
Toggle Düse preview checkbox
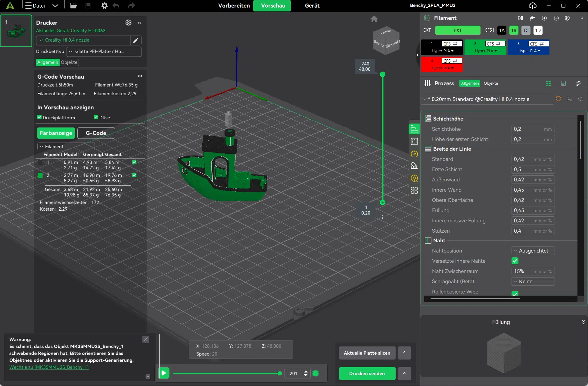tap(96, 117)
